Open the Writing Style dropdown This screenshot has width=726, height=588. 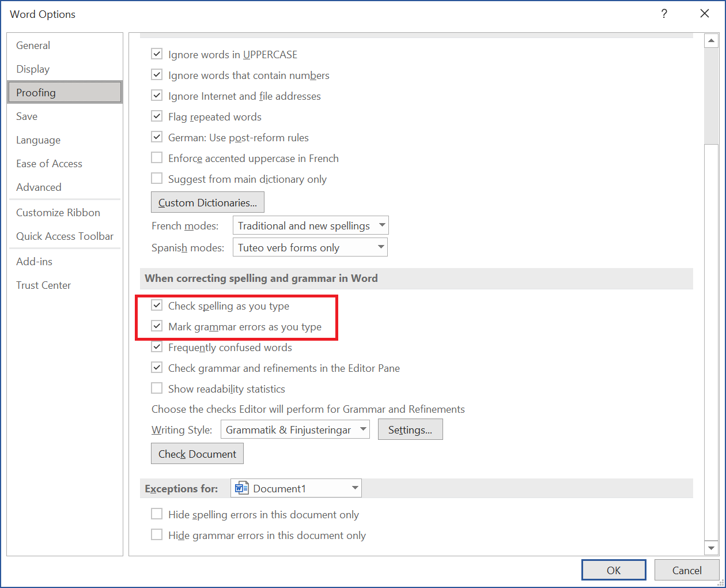(363, 429)
